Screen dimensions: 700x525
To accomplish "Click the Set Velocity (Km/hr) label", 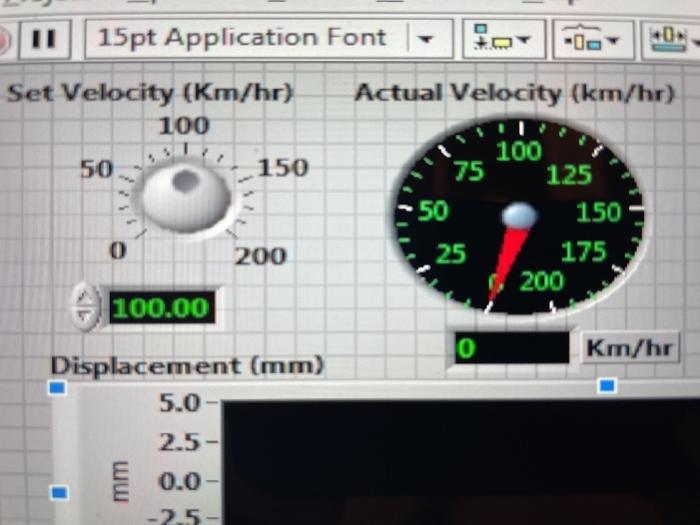I will pos(150,93).
